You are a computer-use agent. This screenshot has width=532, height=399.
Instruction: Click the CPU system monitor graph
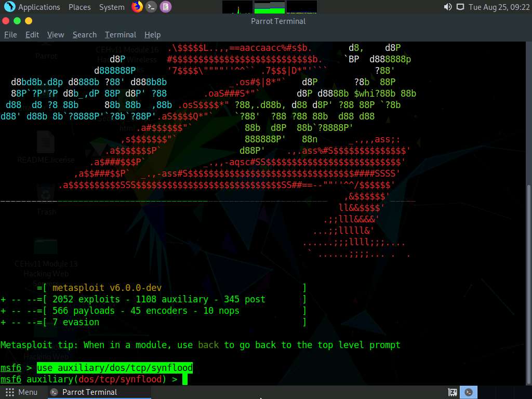(237, 7)
